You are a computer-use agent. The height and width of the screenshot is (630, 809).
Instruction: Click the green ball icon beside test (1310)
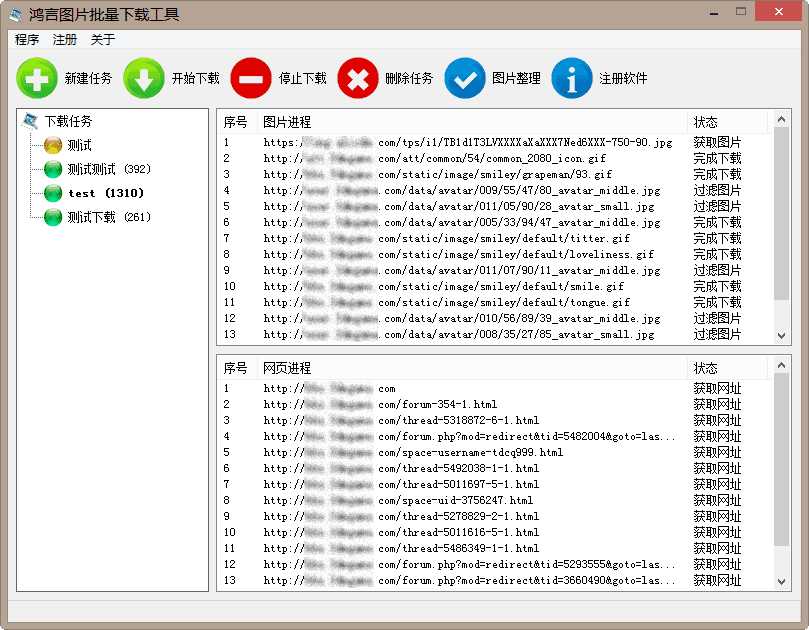[x=53, y=193]
